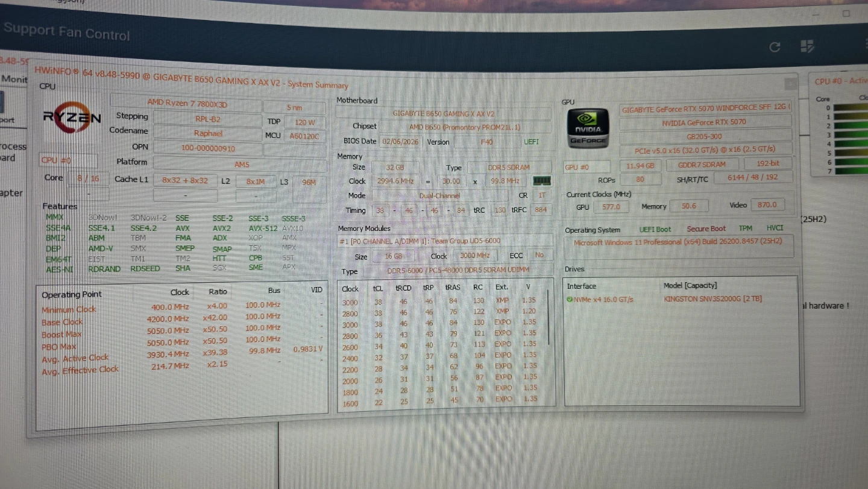Click the green status icon on NVMe drive row

(570, 299)
